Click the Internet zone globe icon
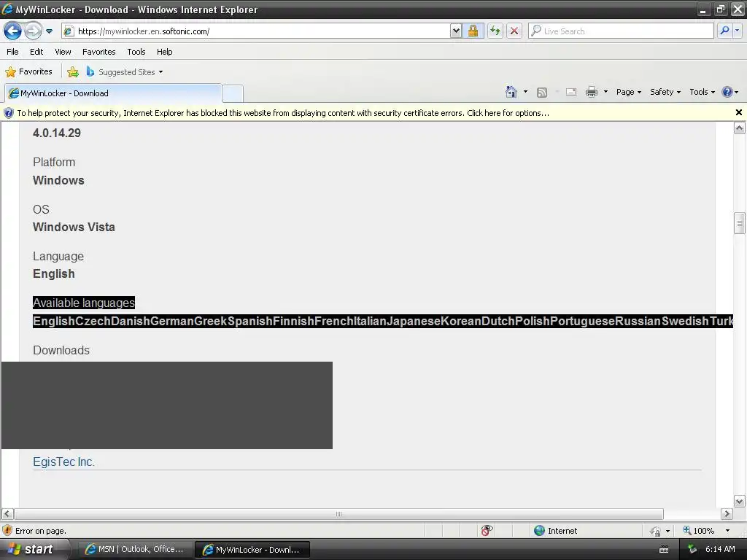747x560 pixels. pyautogui.click(x=539, y=531)
